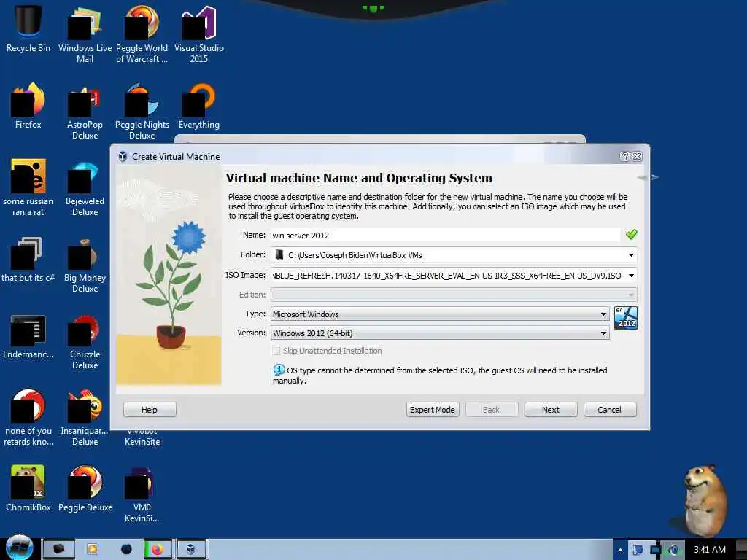Expand the ISO Image dropdown arrow
Image resolution: width=747 pixels, height=560 pixels.
click(631, 275)
